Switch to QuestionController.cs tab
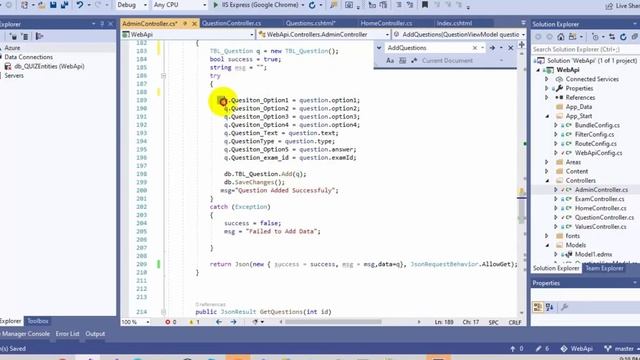This screenshot has height=360, width=640. [x=231, y=23]
